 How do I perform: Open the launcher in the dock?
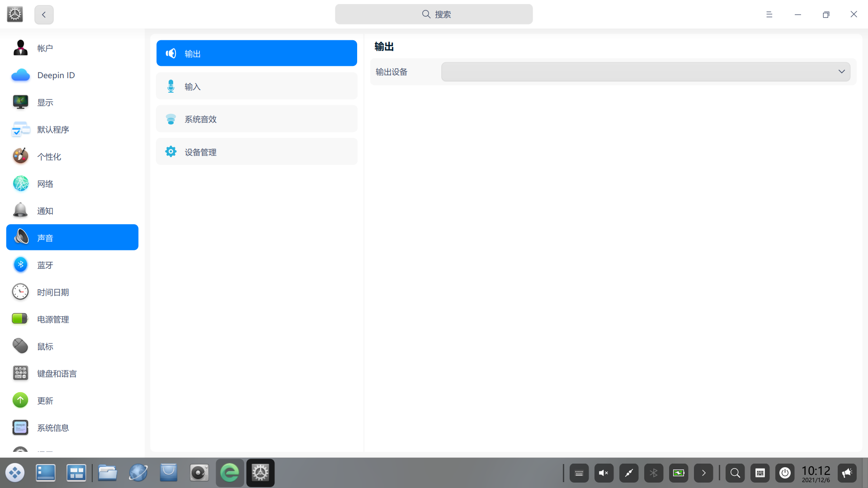pos(15,473)
